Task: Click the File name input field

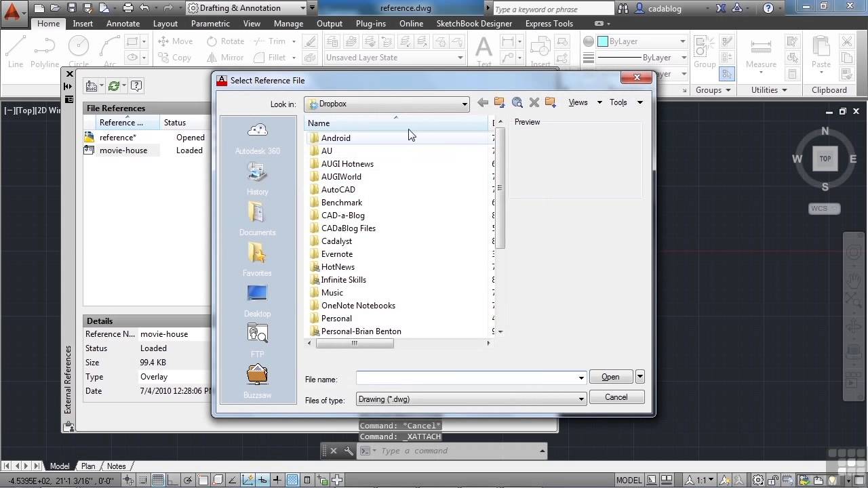Action: (466, 378)
